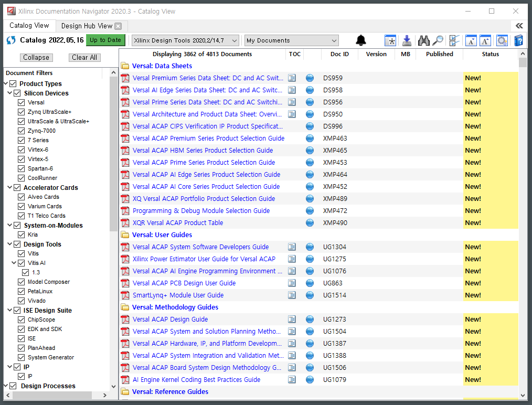Open the design hub window icon
The height and width of the screenshot is (405, 532).
coord(390,41)
